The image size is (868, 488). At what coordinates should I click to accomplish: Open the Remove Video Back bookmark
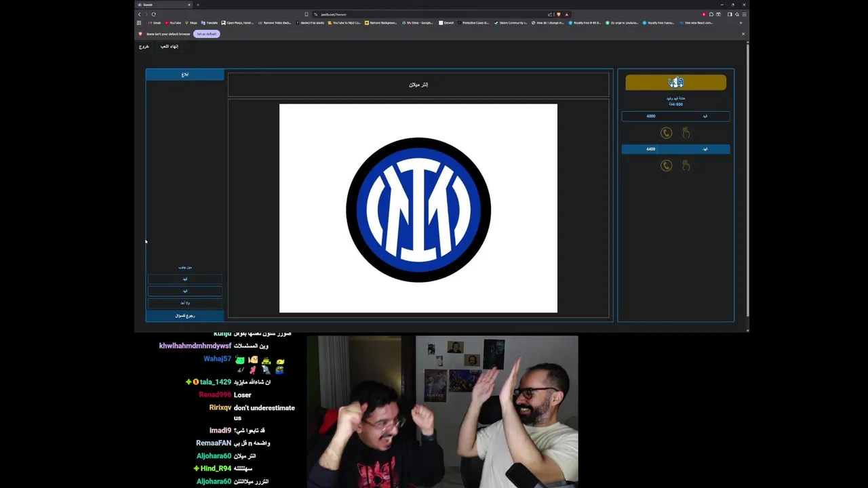(275, 23)
